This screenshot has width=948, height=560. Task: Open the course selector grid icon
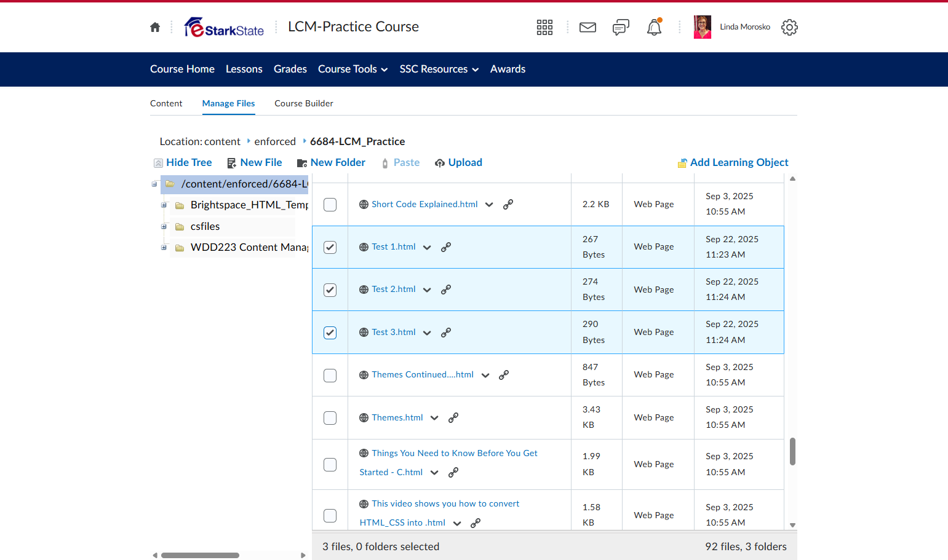544,27
